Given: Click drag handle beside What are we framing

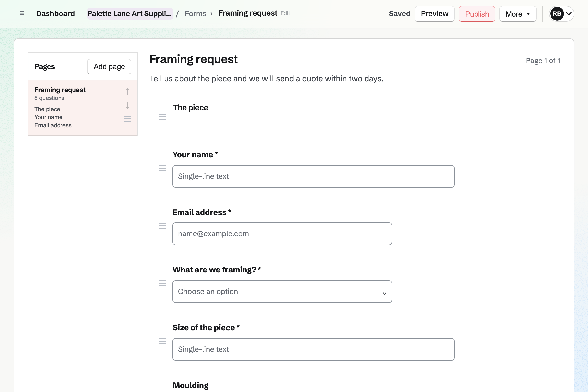Looking at the screenshot, I should point(162,283).
